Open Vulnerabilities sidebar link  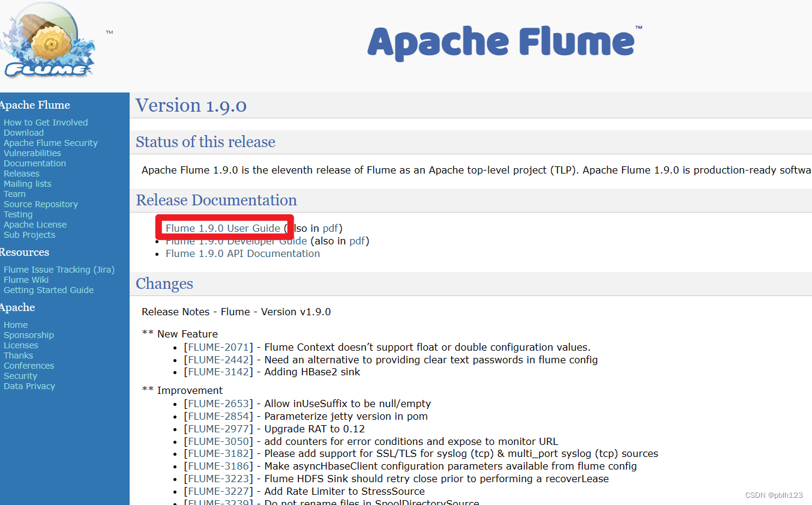[x=32, y=153]
